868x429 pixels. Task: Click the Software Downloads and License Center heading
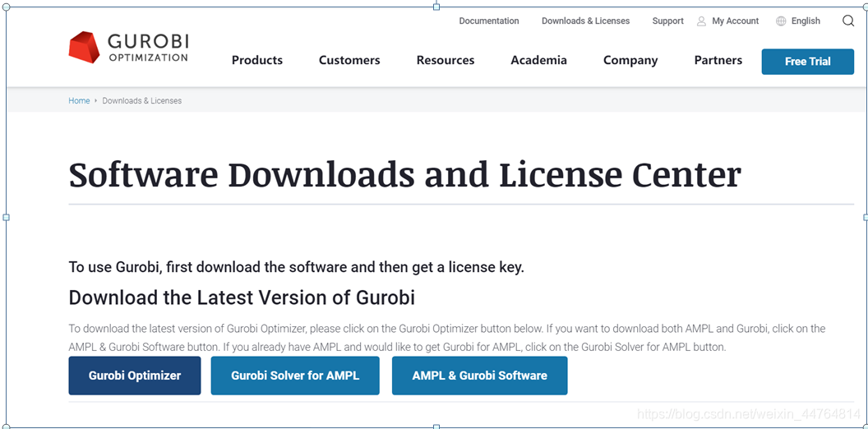click(x=404, y=173)
